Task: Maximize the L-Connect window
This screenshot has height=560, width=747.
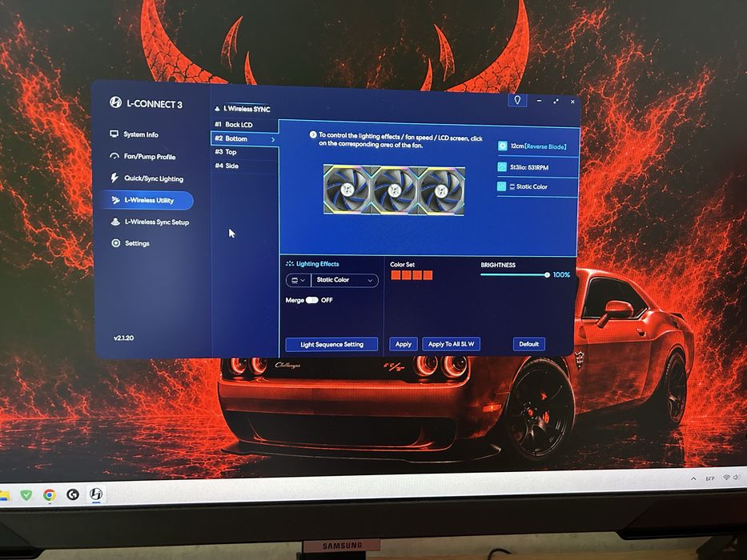Action: [x=556, y=102]
